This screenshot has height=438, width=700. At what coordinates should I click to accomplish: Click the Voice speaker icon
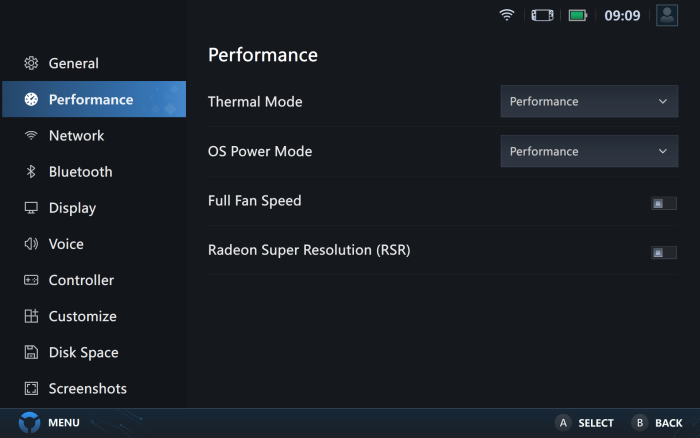31,244
